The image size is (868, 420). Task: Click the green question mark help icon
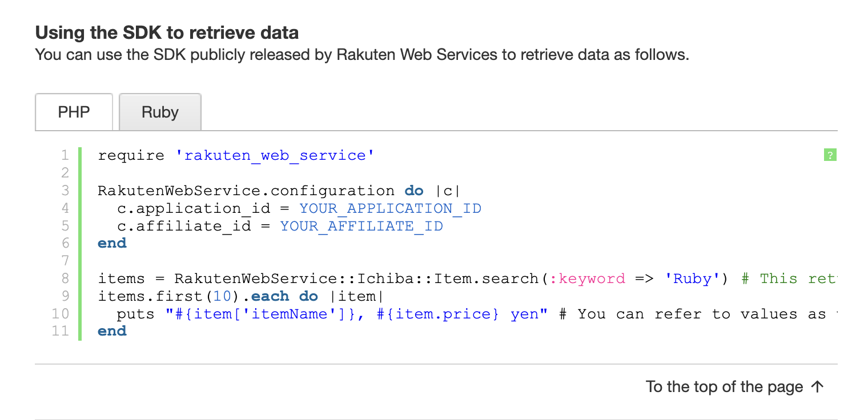click(x=830, y=155)
